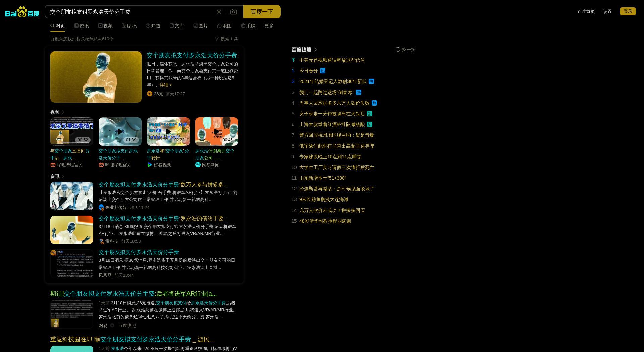Expand the 资讯 section chevron
The width and height of the screenshot is (644, 352).
point(63,176)
